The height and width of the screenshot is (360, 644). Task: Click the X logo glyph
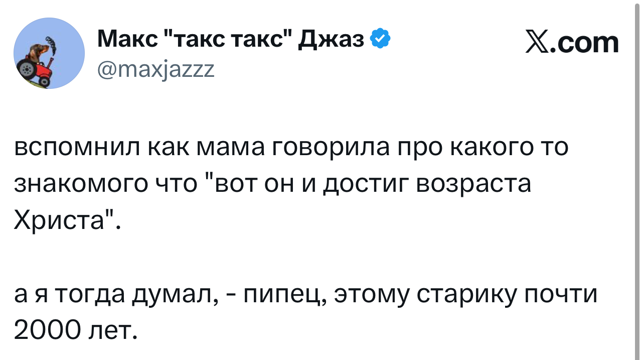pyautogui.click(x=538, y=43)
